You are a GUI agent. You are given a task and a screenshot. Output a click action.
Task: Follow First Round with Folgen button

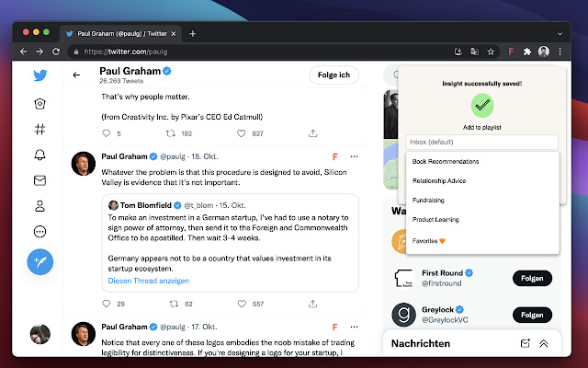[x=532, y=278]
